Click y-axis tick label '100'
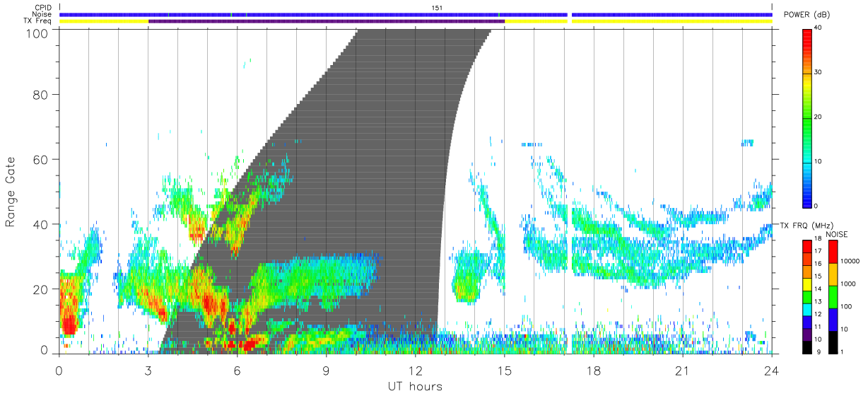The image size is (868, 401). click(38, 33)
